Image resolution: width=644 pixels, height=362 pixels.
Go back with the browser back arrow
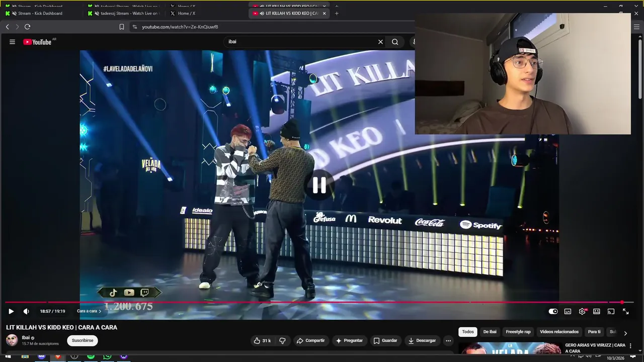pyautogui.click(x=7, y=27)
